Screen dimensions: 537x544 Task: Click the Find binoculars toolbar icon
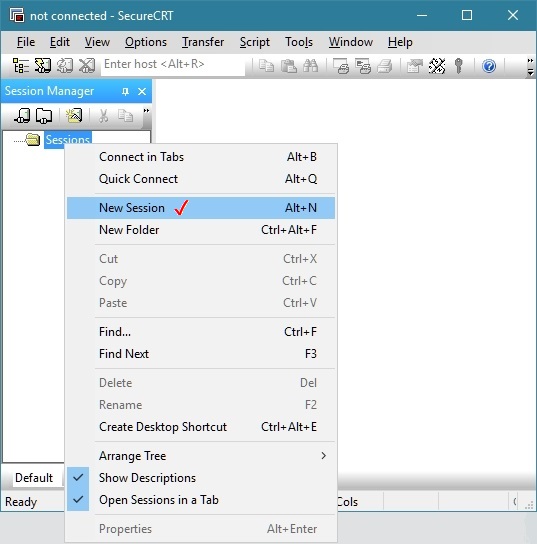point(310,66)
